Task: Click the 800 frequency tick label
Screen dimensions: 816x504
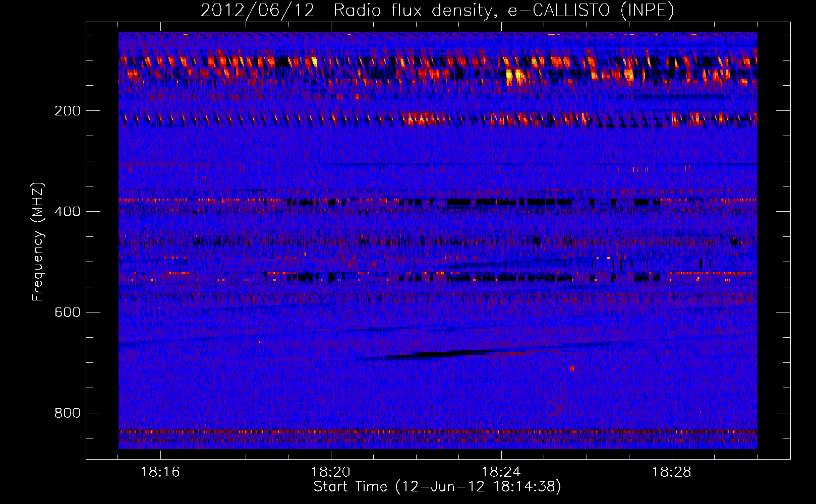Action: tap(67, 413)
